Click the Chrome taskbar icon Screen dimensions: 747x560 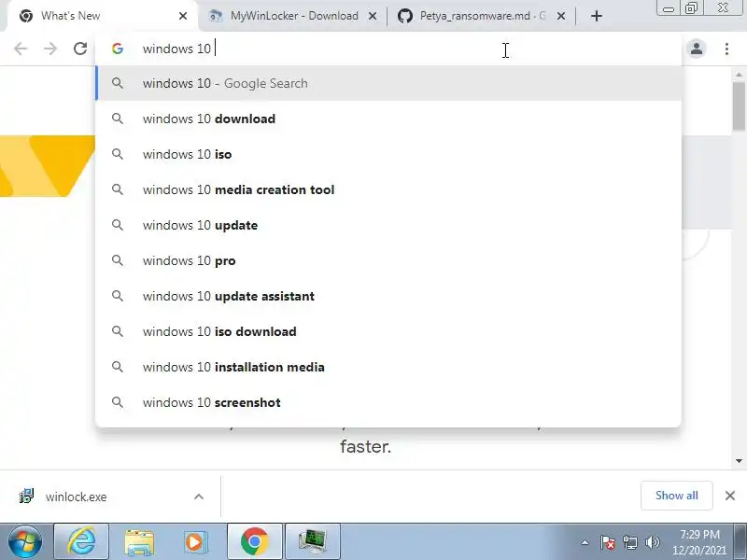click(255, 541)
